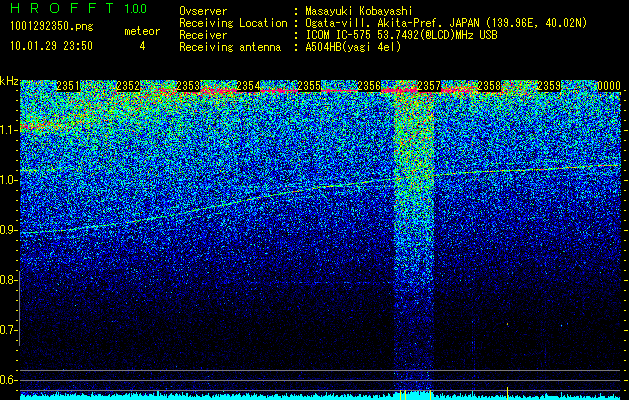
Task: Select observer name Masayuki Kobayashi
Action: [x=359, y=11]
